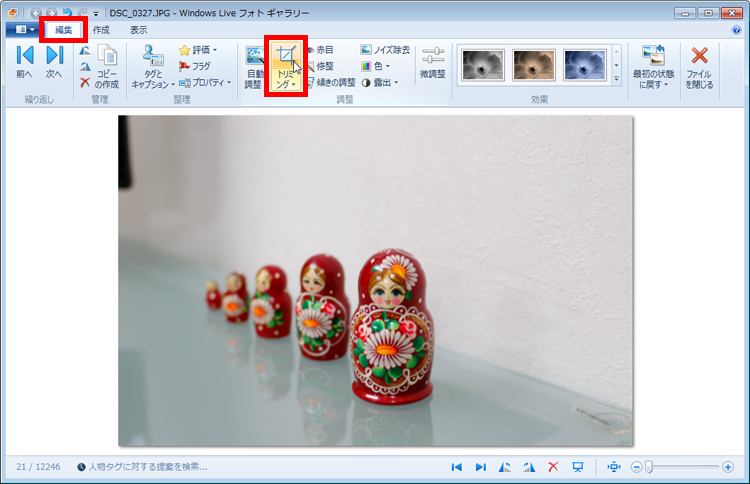Customize quick access toolbar dropdown

point(96,14)
